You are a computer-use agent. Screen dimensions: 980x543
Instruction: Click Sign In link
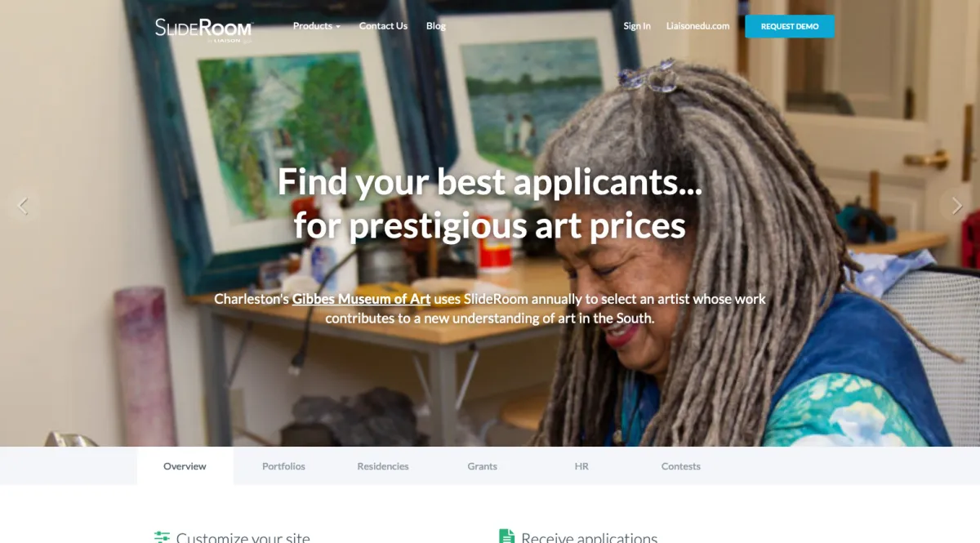pos(637,26)
